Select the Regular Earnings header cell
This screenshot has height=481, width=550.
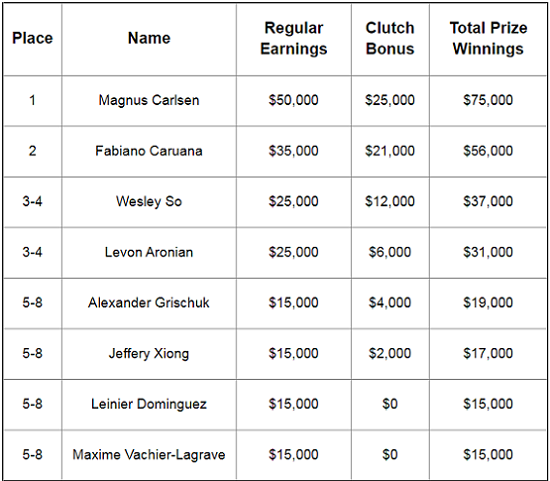294,38
